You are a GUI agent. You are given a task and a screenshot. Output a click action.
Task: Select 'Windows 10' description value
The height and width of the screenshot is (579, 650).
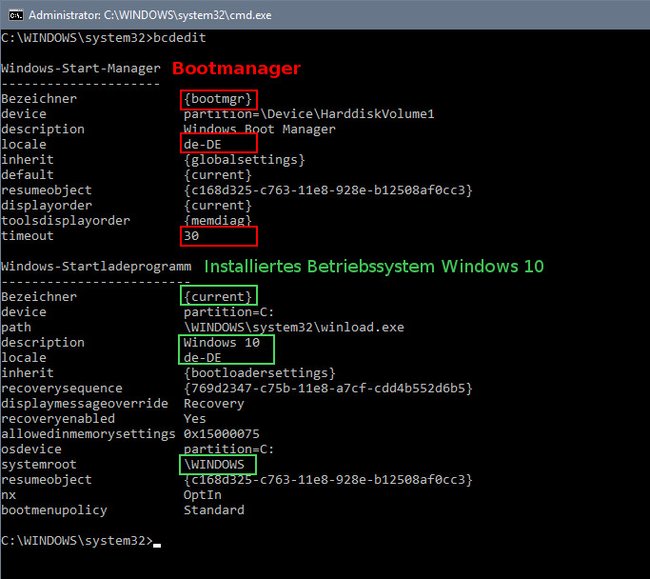click(221, 343)
